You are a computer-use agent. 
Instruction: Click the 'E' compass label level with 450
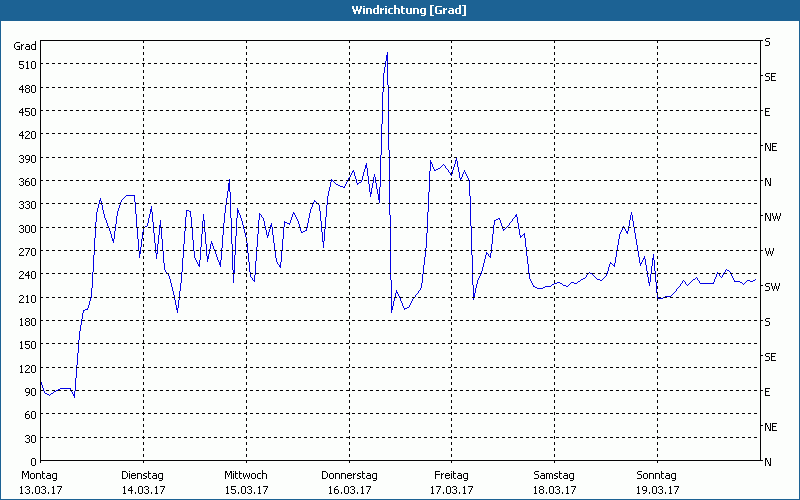click(x=767, y=112)
